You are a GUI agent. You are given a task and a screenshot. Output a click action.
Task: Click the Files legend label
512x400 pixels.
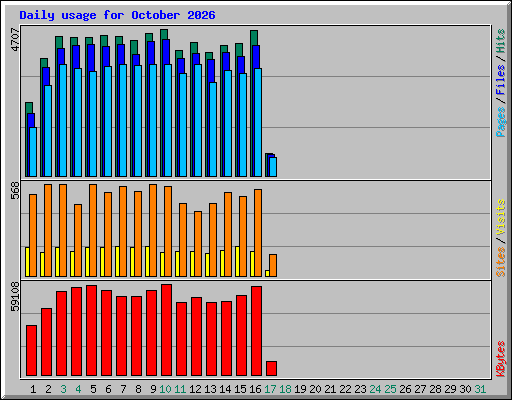(x=500, y=79)
